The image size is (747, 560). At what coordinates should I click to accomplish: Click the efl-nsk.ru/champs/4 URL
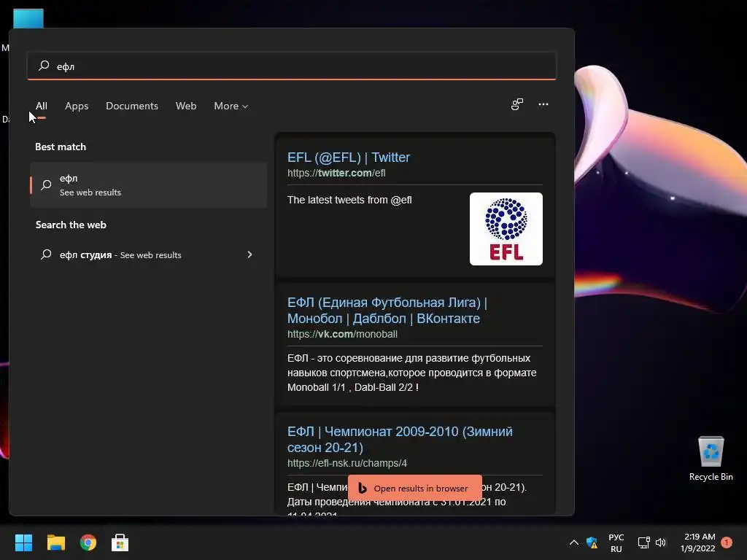click(x=347, y=463)
